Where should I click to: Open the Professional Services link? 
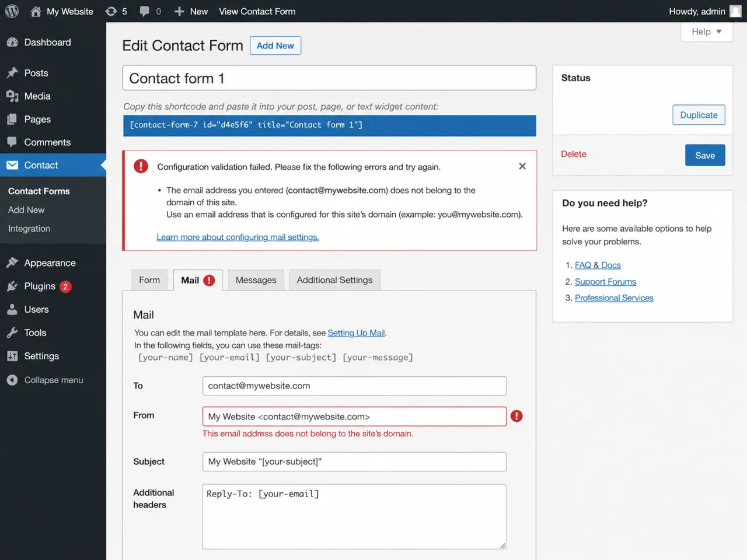614,297
